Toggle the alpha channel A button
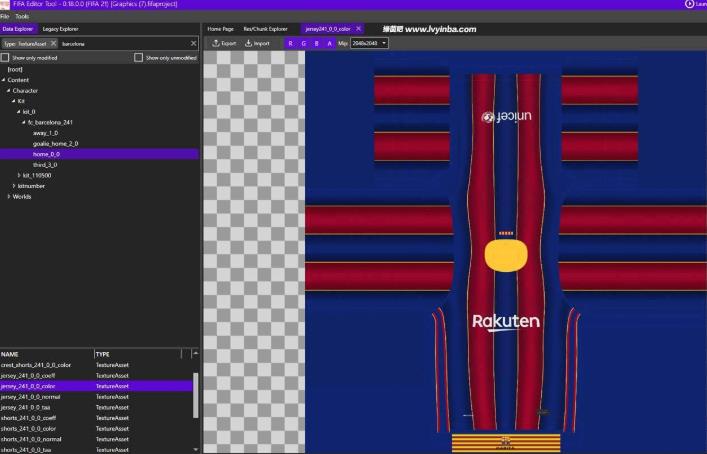 click(x=330, y=43)
